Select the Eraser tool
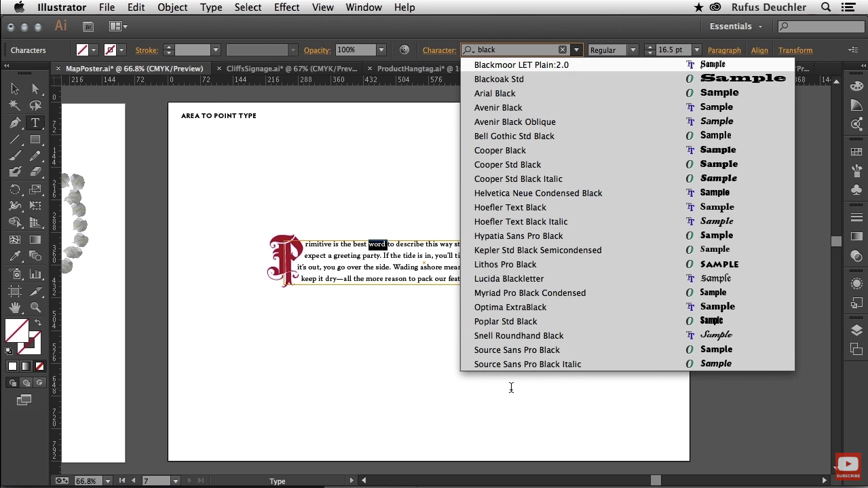Viewport: 868px width, 488px height. coord(35,172)
